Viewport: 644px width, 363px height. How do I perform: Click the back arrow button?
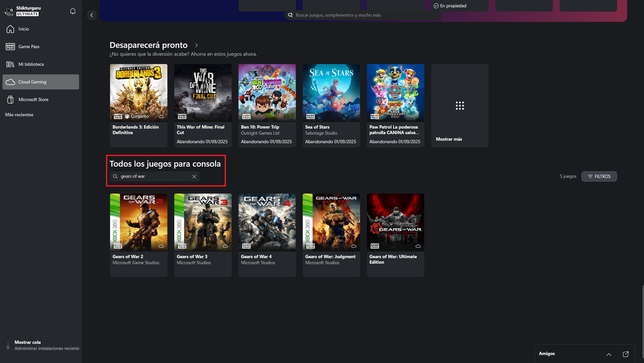pyautogui.click(x=92, y=15)
